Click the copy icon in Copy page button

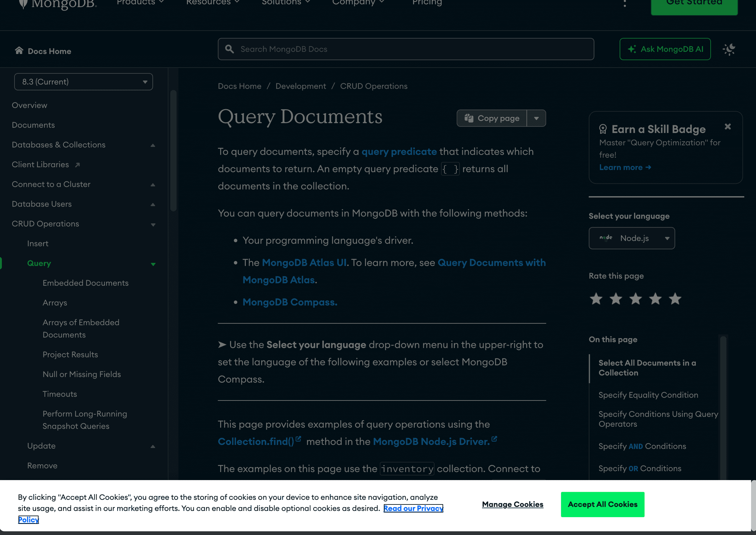[x=469, y=118]
